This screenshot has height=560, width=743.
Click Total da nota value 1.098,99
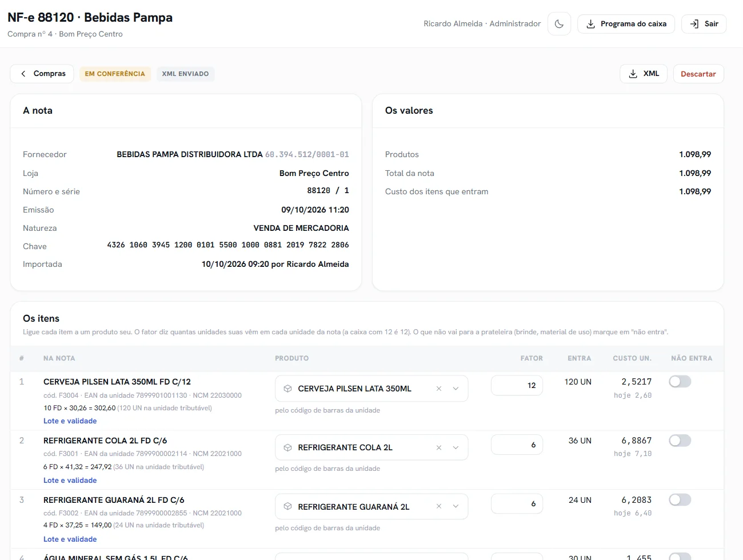695,173
